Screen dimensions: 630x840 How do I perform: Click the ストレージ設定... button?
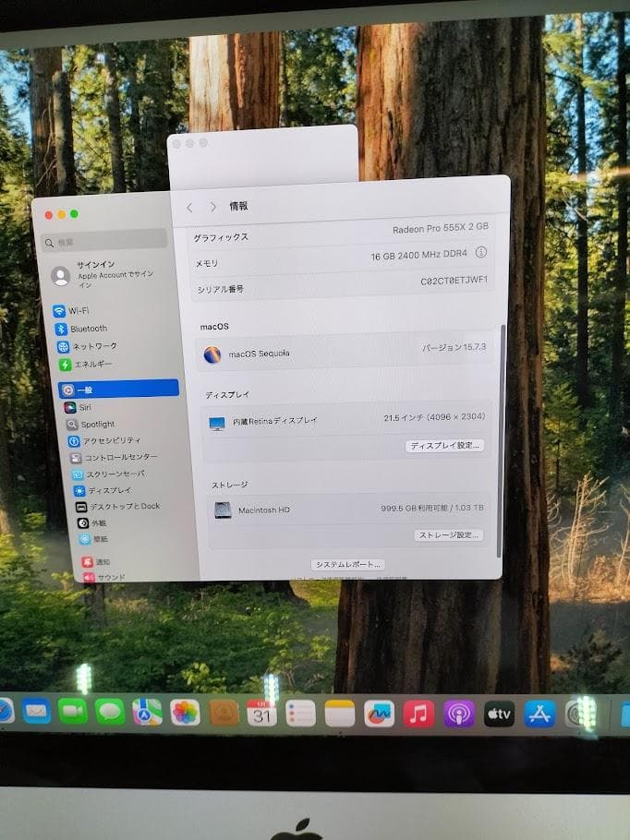pos(449,535)
